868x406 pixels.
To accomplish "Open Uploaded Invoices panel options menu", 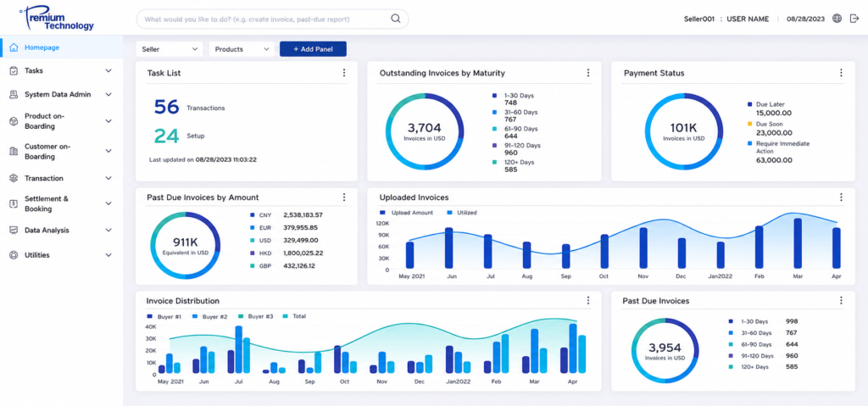I will click(x=841, y=197).
